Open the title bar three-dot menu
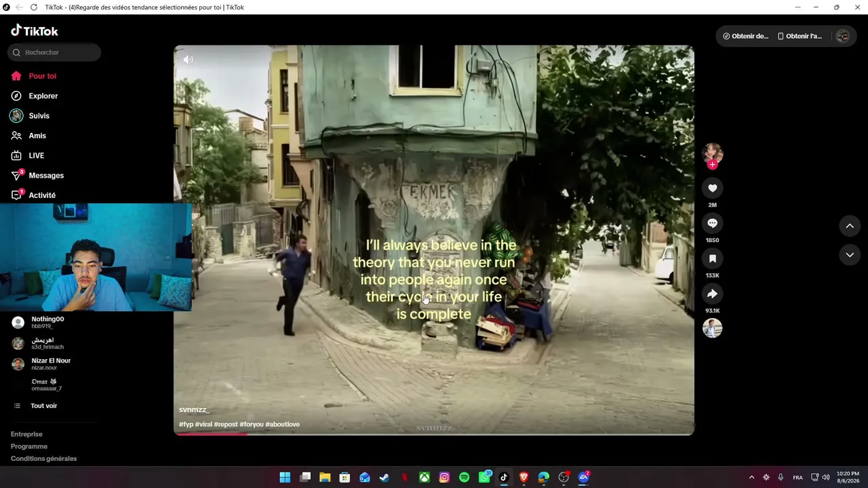This screenshot has height=488, width=868. 798,7
